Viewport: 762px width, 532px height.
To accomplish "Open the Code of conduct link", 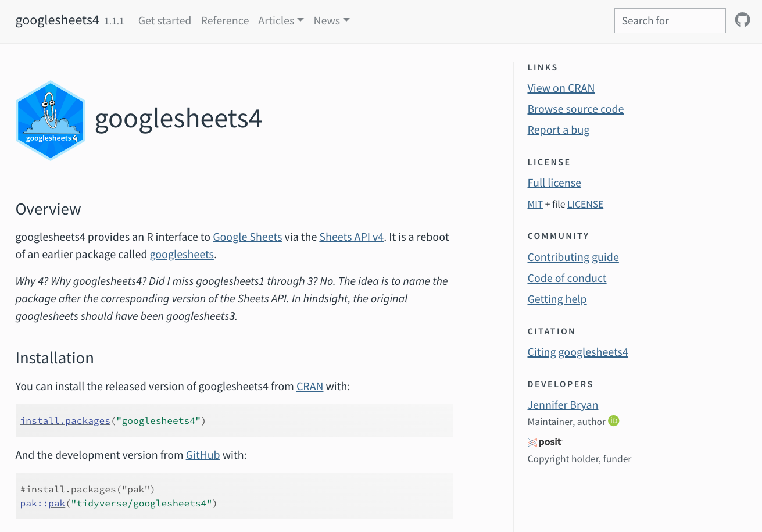I will [567, 279].
